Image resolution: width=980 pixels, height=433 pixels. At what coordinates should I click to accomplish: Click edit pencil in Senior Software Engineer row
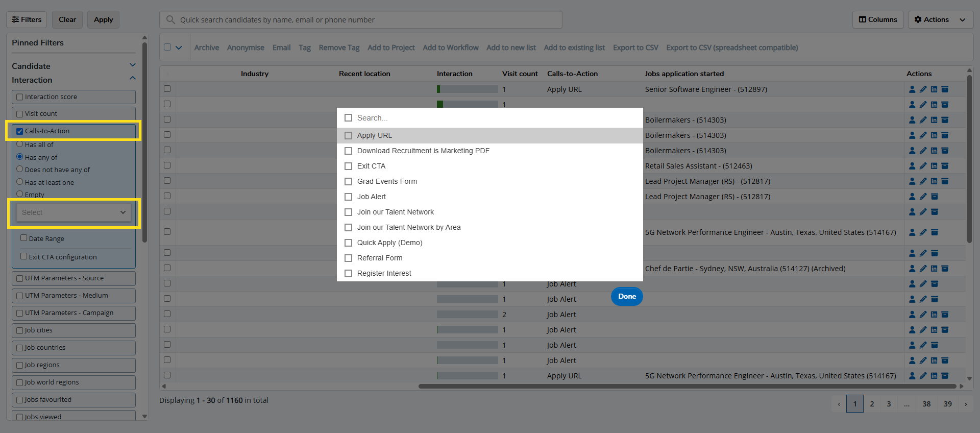pos(923,89)
